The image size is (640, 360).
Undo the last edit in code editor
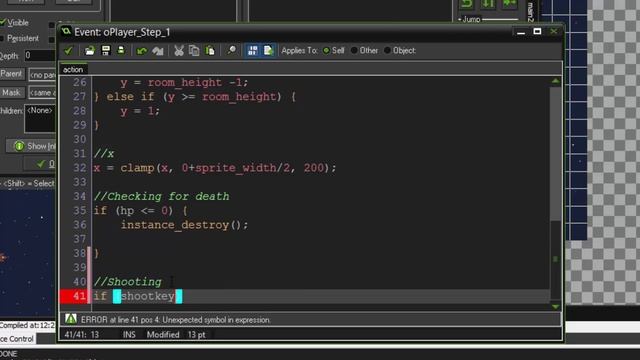(142, 51)
